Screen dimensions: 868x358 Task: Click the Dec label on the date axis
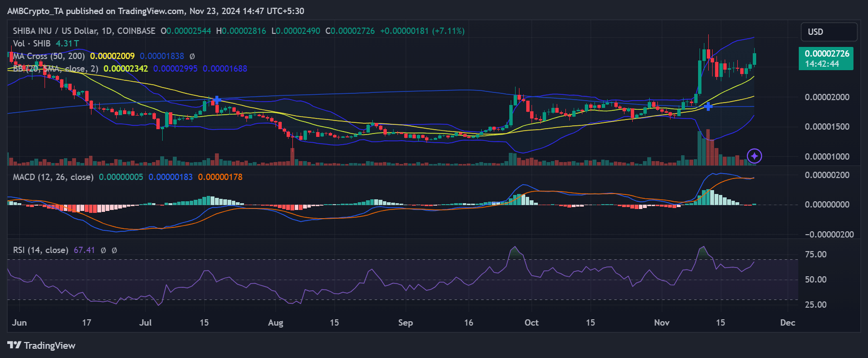(x=788, y=323)
